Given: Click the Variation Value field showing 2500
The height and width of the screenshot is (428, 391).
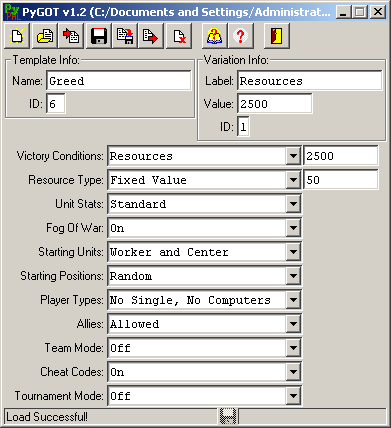Looking at the screenshot, I should tap(275, 104).
